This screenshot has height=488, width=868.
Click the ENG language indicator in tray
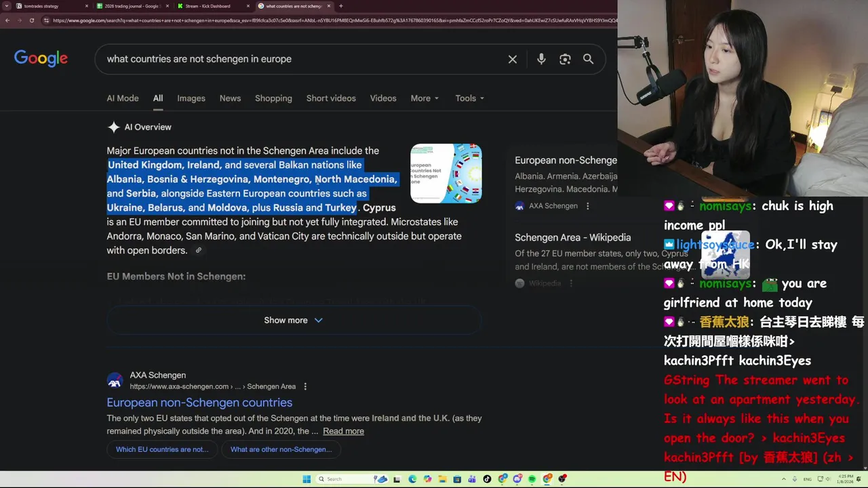click(x=808, y=479)
